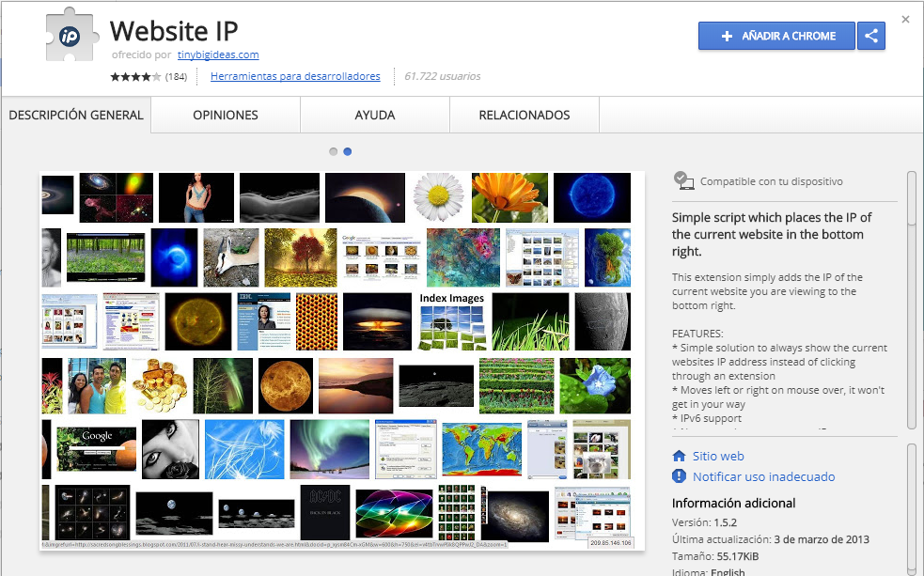
Task: Select the first screenshot carousel dot
Action: coord(333,151)
